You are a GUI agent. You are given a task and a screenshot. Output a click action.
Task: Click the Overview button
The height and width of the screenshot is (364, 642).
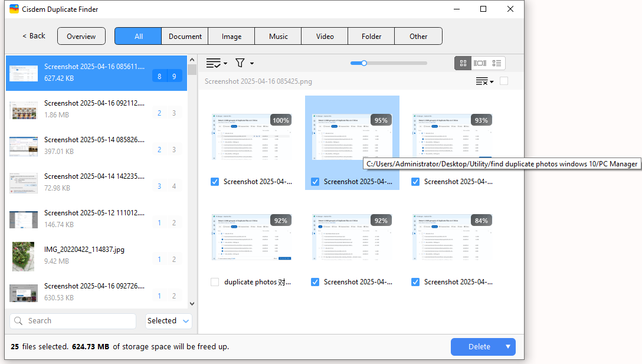point(81,36)
